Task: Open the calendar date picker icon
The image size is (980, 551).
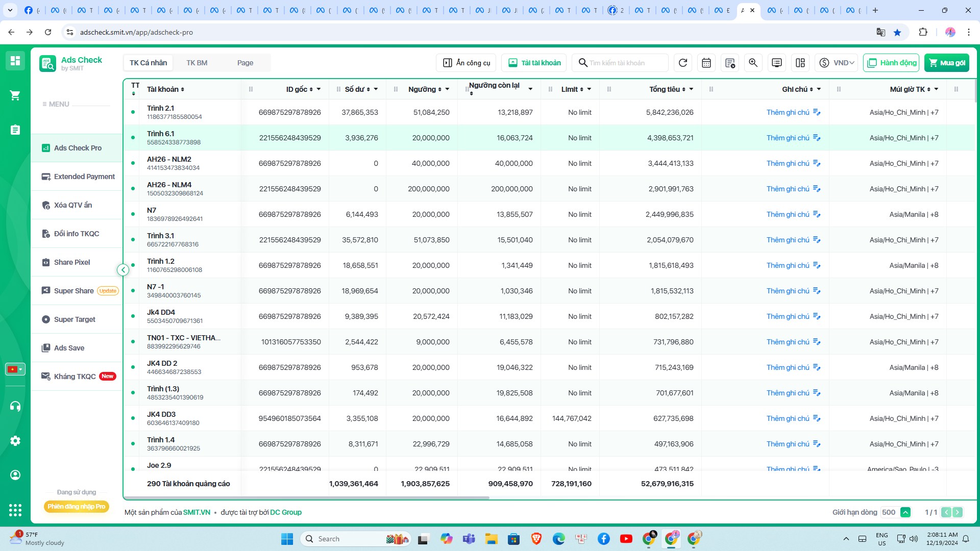Action: point(706,63)
